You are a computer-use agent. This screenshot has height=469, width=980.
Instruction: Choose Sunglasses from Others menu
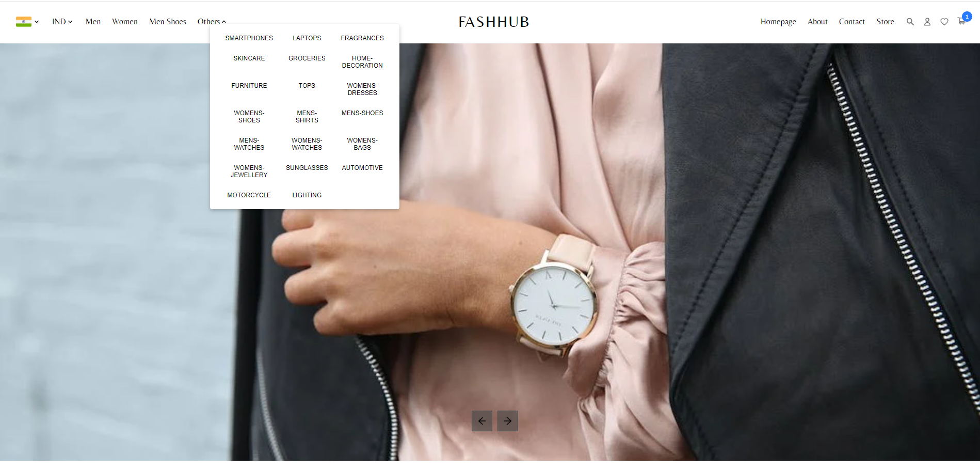click(307, 168)
